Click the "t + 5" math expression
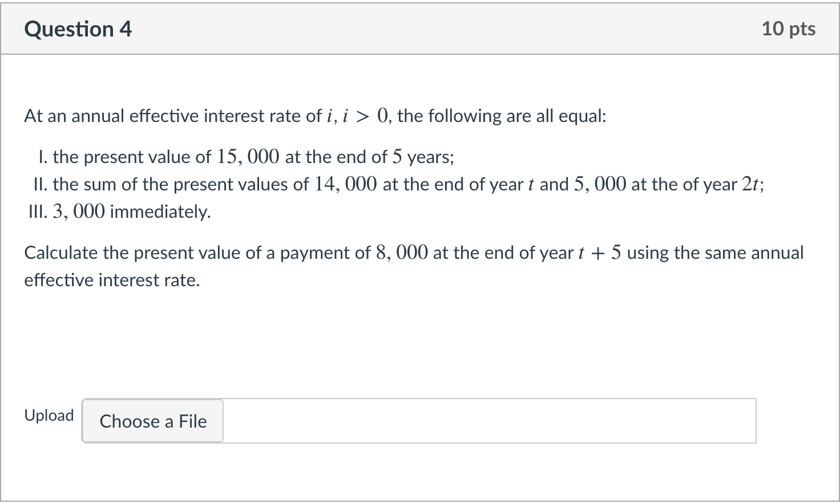Screen dimensions: 840x504 (599, 253)
